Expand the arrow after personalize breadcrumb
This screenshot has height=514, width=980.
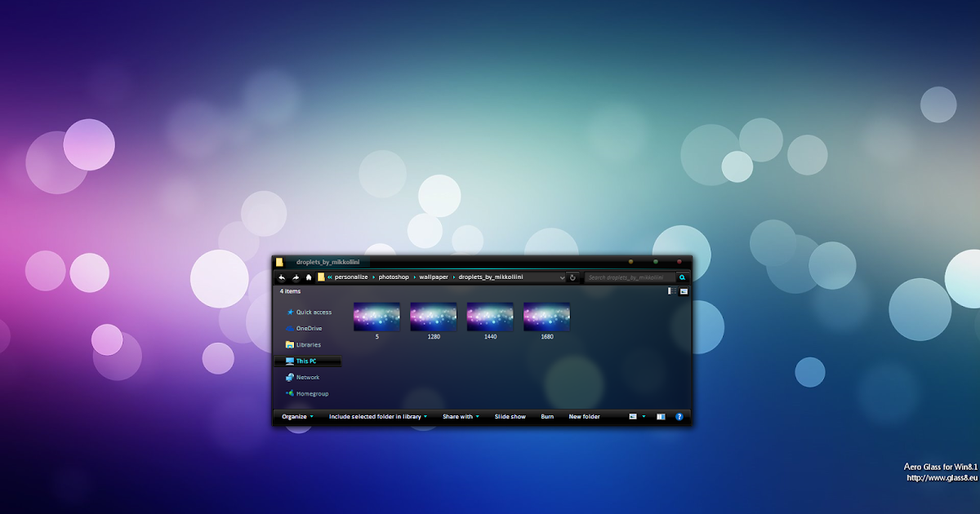tap(372, 277)
